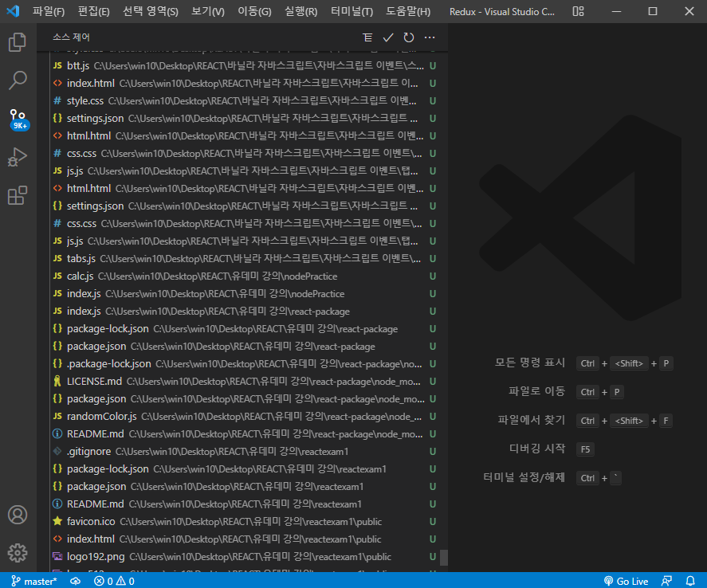Open the Search view in activity bar

pyautogui.click(x=18, y=80)
